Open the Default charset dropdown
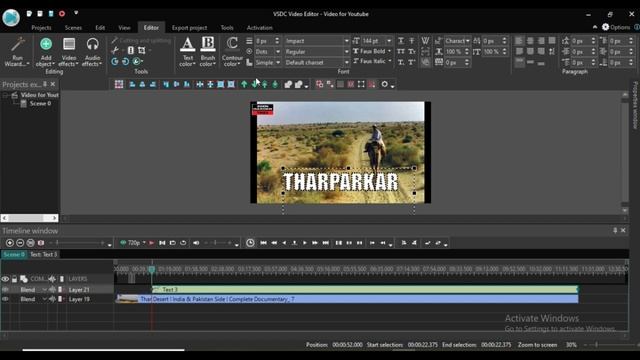Viewport: 640px width, 360px height. [x=317, y=62]
